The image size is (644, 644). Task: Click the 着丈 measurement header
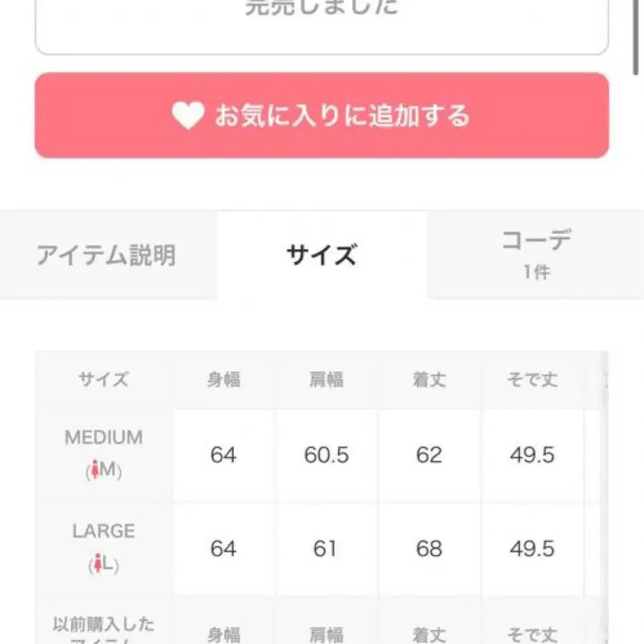click(429, 380)
